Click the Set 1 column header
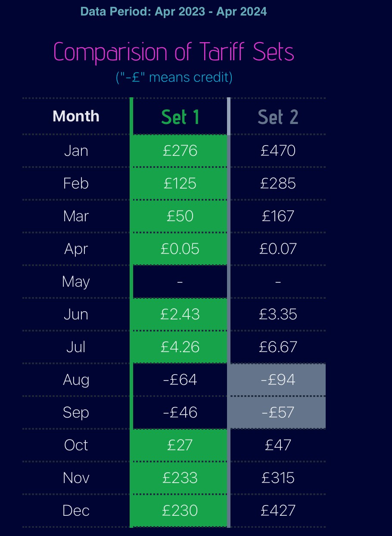Viewport: 392px width, 536px height. pyautogui.click(x=180, y=117)
